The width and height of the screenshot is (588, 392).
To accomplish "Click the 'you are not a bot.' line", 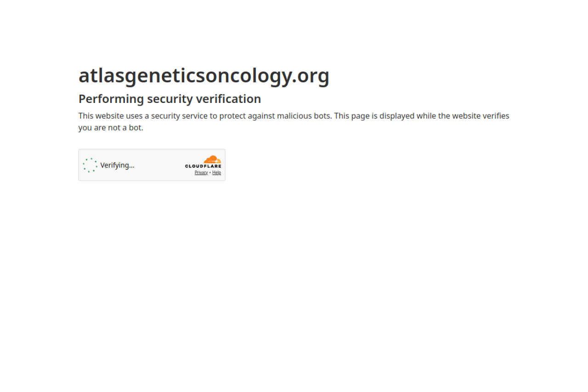I will click(x=111, y=128).
